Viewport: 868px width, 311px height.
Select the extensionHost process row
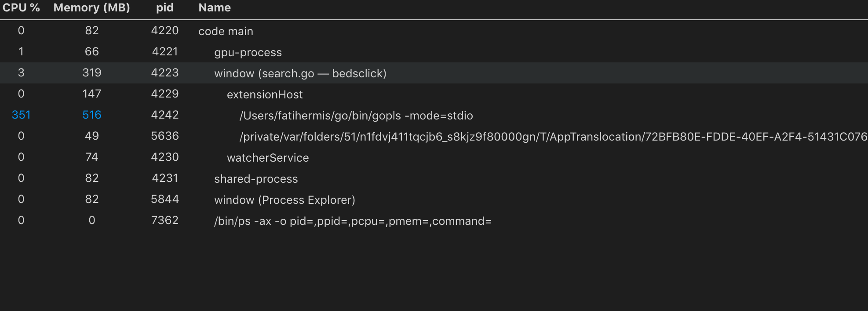265,94
